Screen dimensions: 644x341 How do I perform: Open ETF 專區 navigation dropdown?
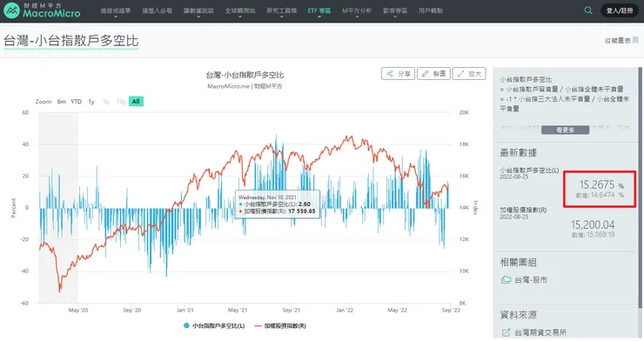(x=319, y=11)
